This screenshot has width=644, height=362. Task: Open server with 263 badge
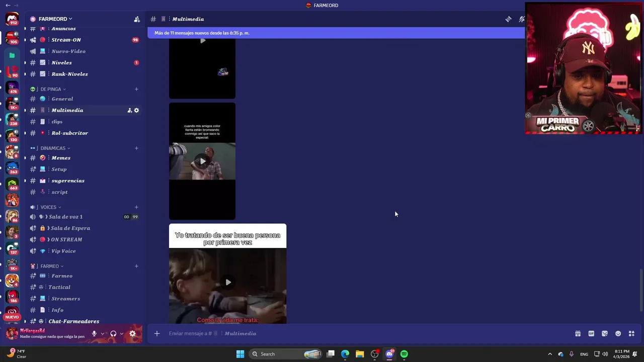(12, 168)
